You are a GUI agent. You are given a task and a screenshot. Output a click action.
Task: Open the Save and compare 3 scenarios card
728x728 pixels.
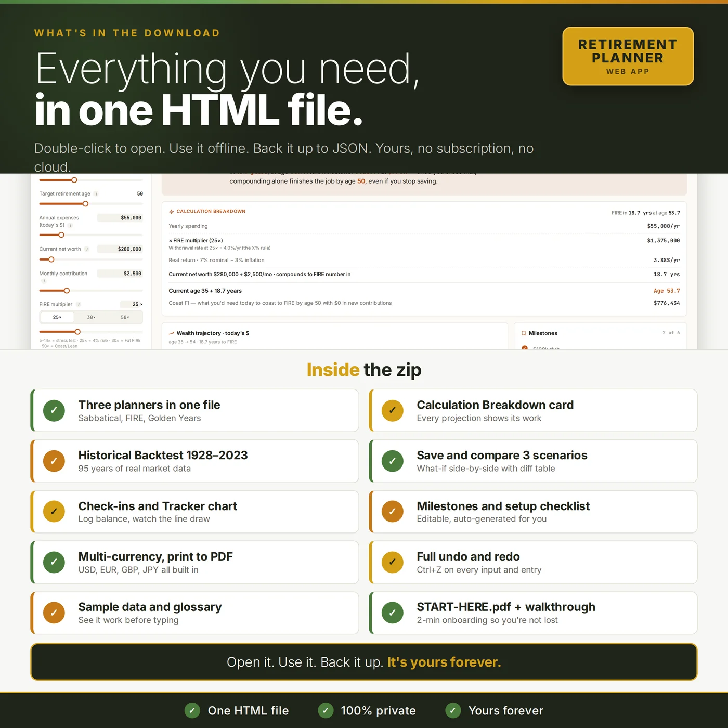[533, 461]
